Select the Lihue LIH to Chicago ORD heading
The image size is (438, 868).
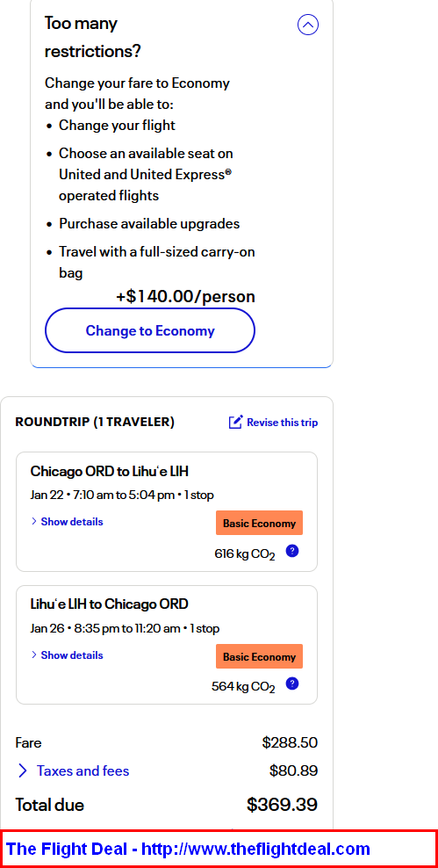[x=110, y=604]
